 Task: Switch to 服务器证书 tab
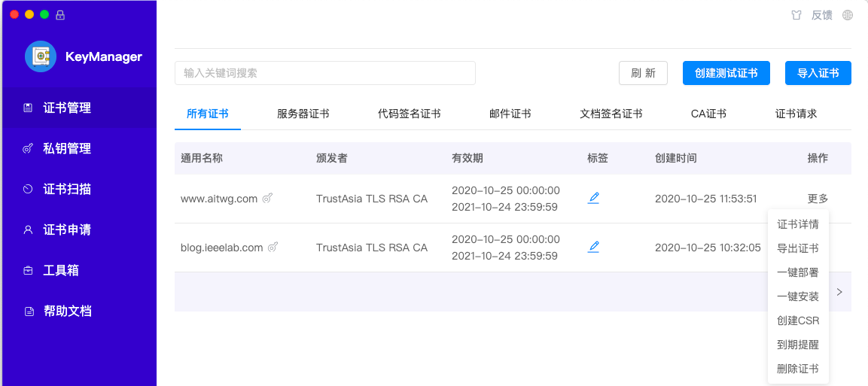tap(303, 114)
